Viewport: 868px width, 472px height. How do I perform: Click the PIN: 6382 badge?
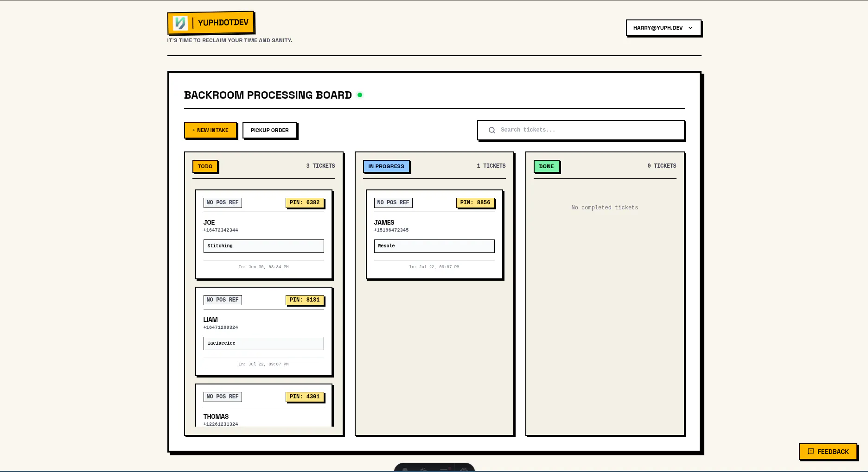[x=305, y=202]
